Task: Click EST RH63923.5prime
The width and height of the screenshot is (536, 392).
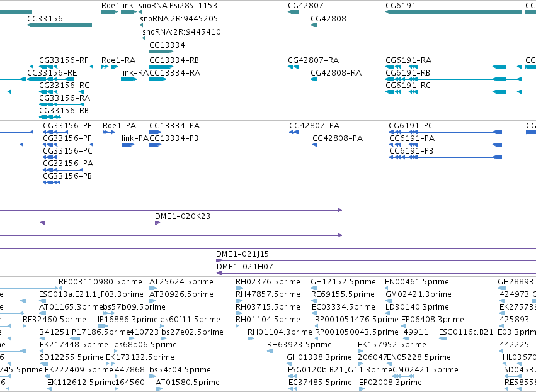Action: 299,345
